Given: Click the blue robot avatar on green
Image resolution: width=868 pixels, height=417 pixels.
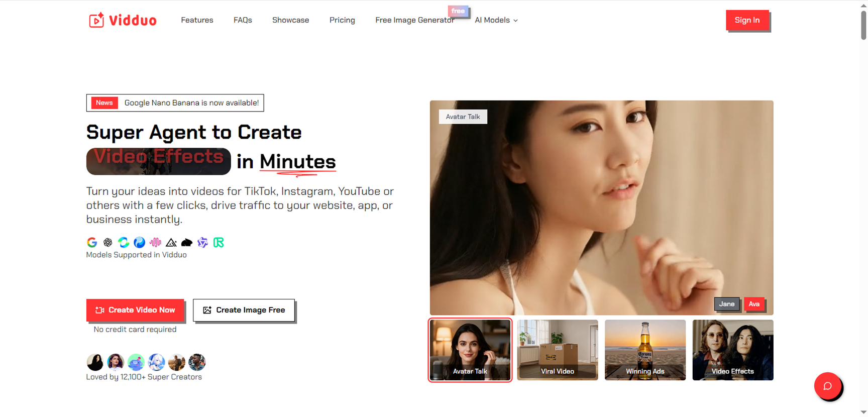Looking at the screenshot, I should point(136,362).
